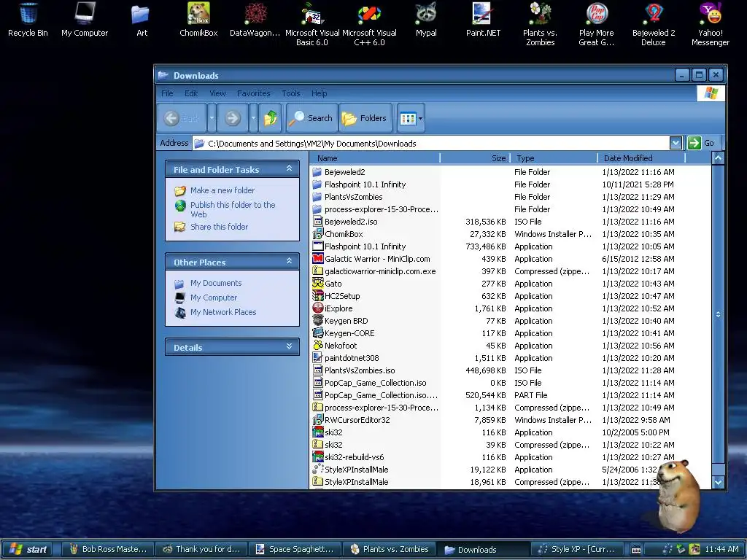747x560 pixels.
Task: Open the Mypal browser desktop icon
Action: click(426, 19)
